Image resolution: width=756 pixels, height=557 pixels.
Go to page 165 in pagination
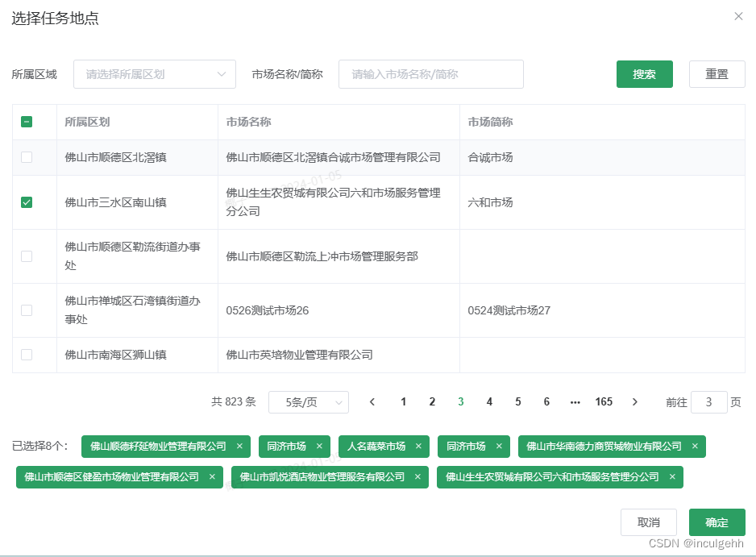click(x=604, y=401)
